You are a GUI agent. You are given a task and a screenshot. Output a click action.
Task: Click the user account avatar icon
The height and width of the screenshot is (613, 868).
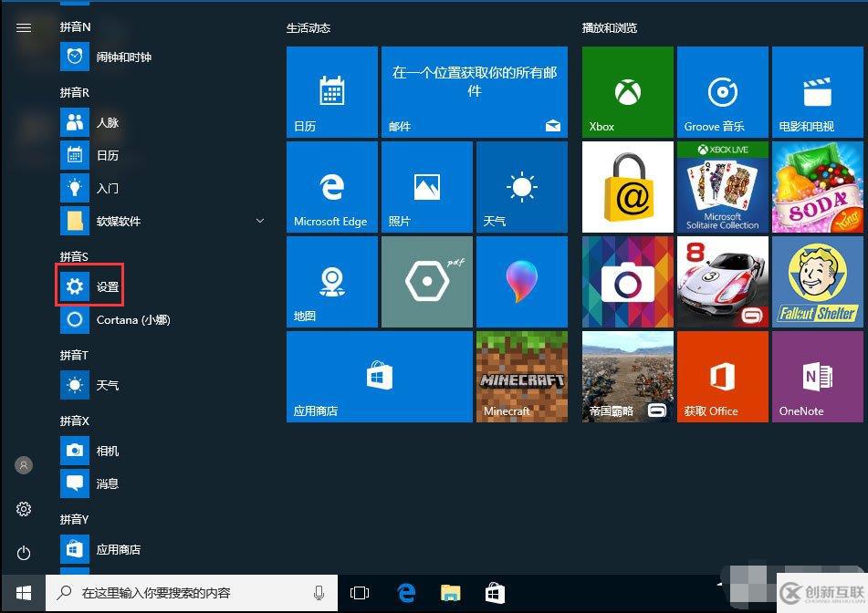(23, 465)
